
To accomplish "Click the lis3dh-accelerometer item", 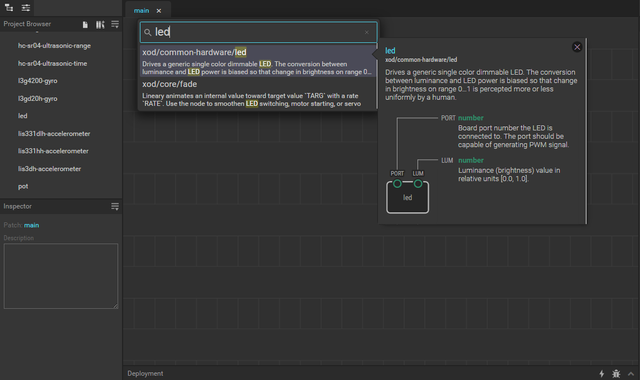I will click(x=49, y=169).
